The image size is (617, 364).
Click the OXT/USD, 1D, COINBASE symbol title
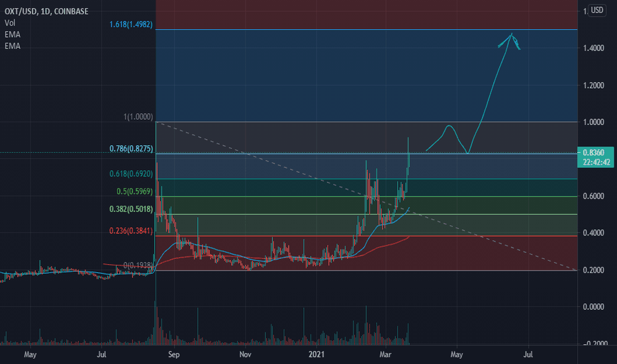pos(46,11)
